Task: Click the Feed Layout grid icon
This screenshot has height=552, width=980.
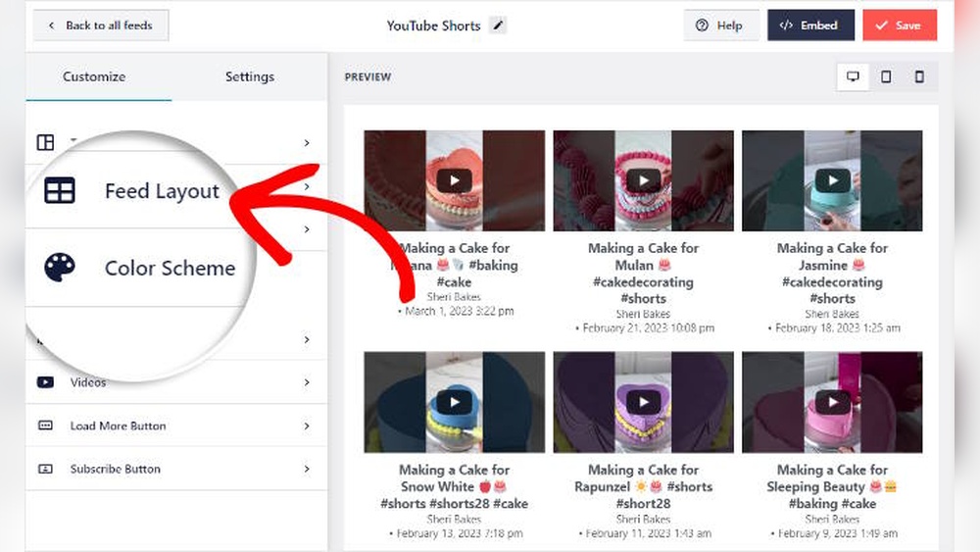Action: point(60,190)
